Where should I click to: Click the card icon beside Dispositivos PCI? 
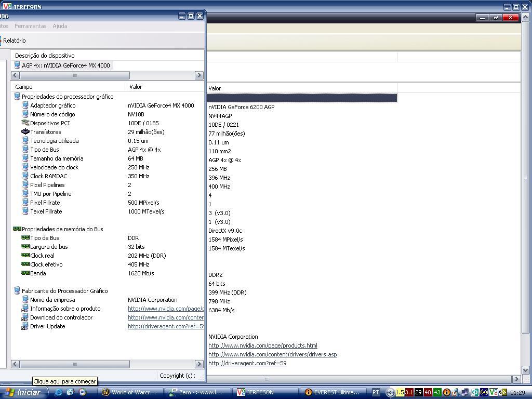click(x=25, y=123)
